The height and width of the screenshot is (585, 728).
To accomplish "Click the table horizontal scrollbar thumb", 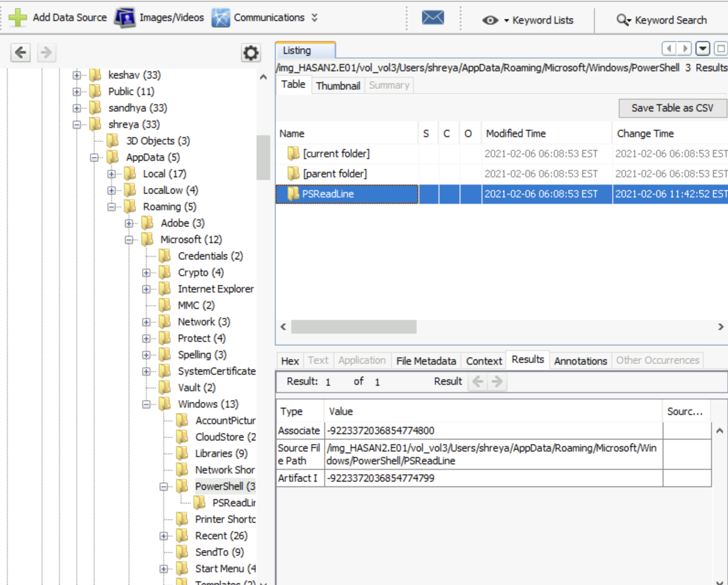I will pyautogui.click(x=353, y=327).
